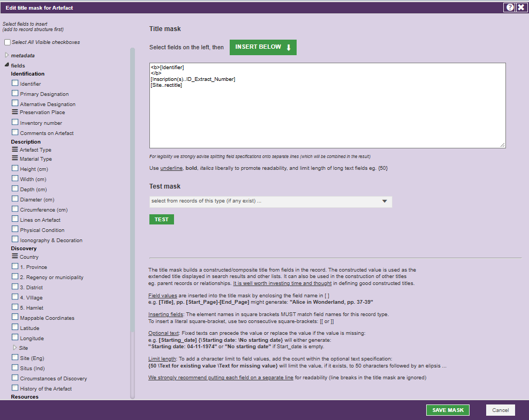Collapse the fields tree node
Screen dimensions: 529x420
pyautogui.click(x=7, y=65)
